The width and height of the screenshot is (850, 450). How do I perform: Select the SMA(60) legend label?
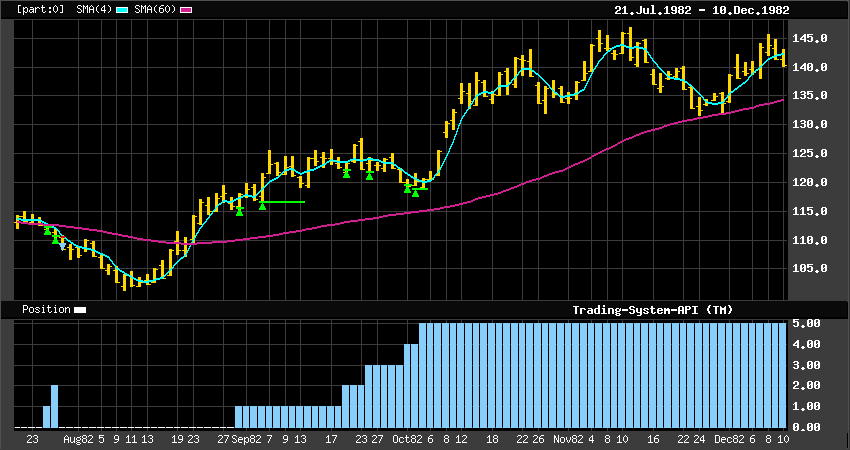(x=156, y=10)
